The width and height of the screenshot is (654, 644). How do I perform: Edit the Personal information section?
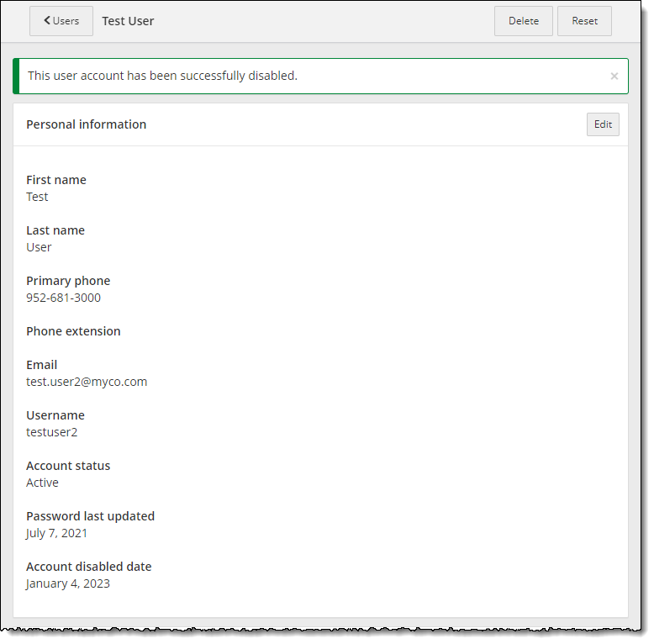pyautogui.click(x=603, y=124)
